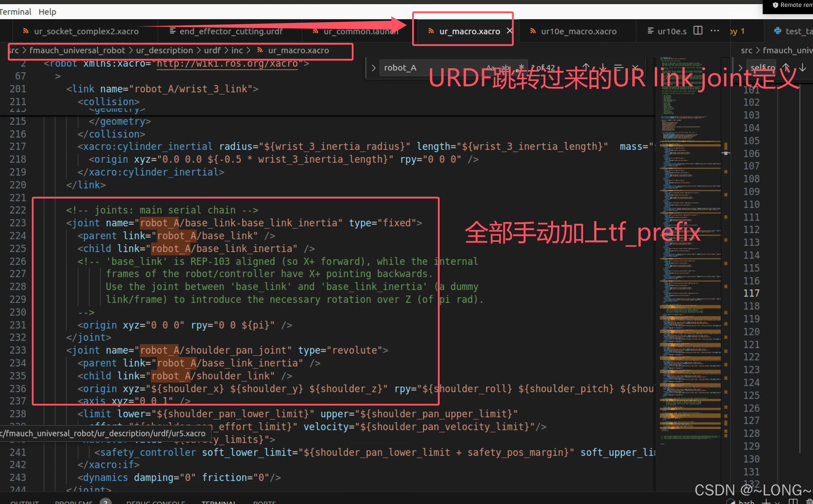Image resolution: width=813 pixels, height=504 pixels.
Task: Expand replace chevron in right editor find
Action: tap(740, 68)
